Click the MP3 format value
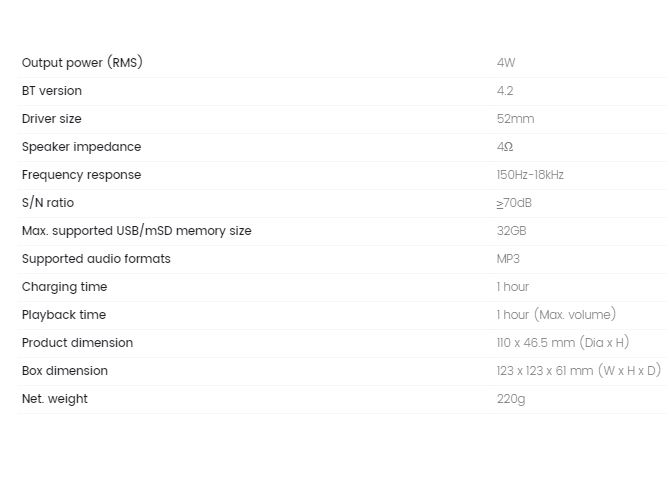 (508, 259)
